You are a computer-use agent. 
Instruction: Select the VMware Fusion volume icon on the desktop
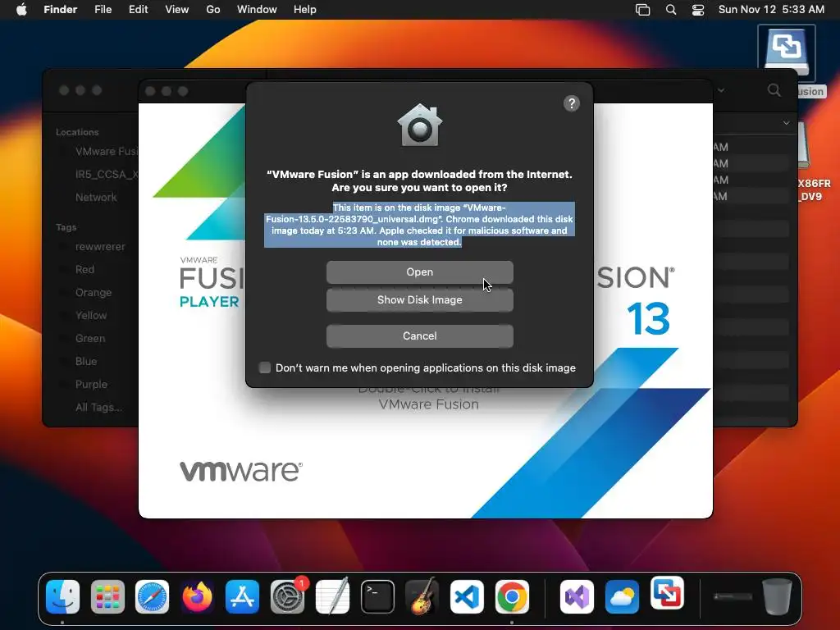click(x=787, y=53)
